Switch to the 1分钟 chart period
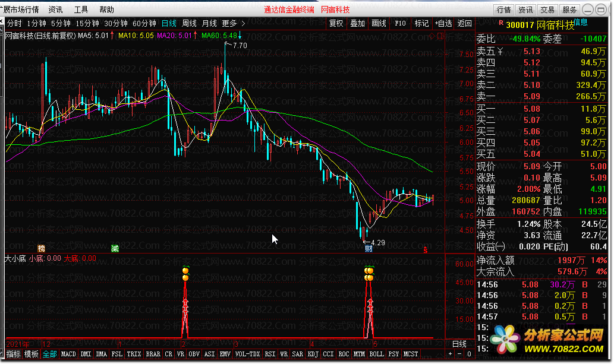Viewport: 614px width, 364px height. pos(36,24)
